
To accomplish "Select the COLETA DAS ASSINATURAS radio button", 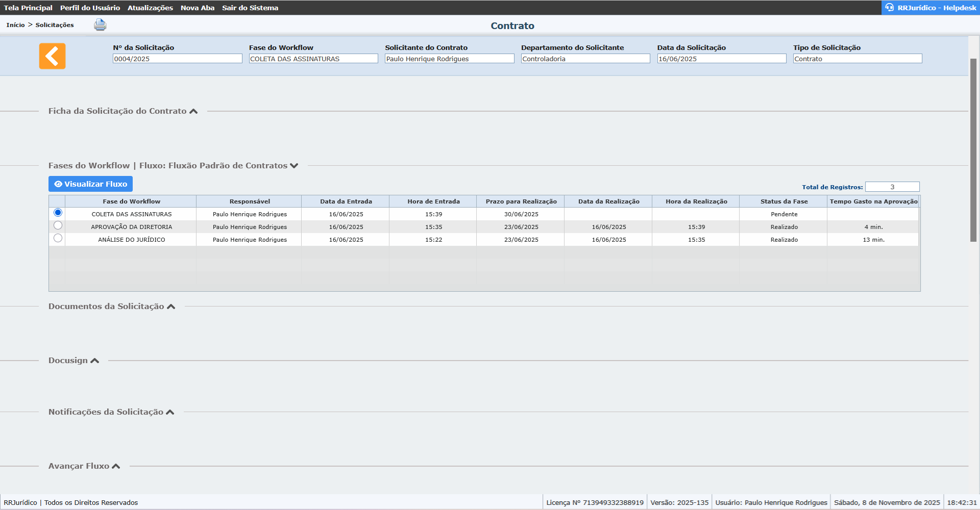I will tap(58, 213).
